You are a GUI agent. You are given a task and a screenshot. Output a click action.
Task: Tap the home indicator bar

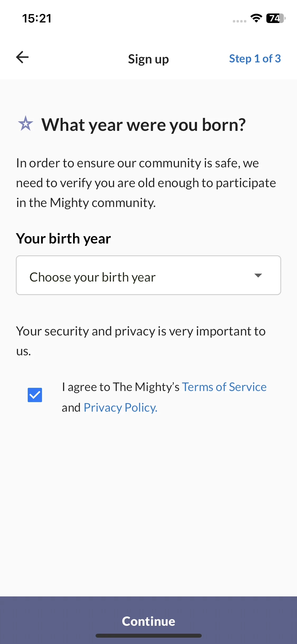click(148, 636)
